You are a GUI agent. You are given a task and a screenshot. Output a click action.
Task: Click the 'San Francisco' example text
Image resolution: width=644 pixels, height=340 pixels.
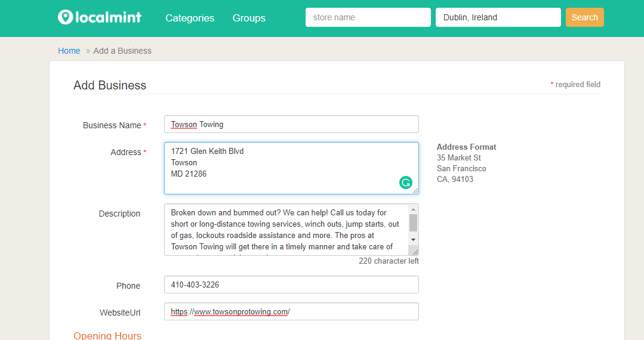[461, 168]
